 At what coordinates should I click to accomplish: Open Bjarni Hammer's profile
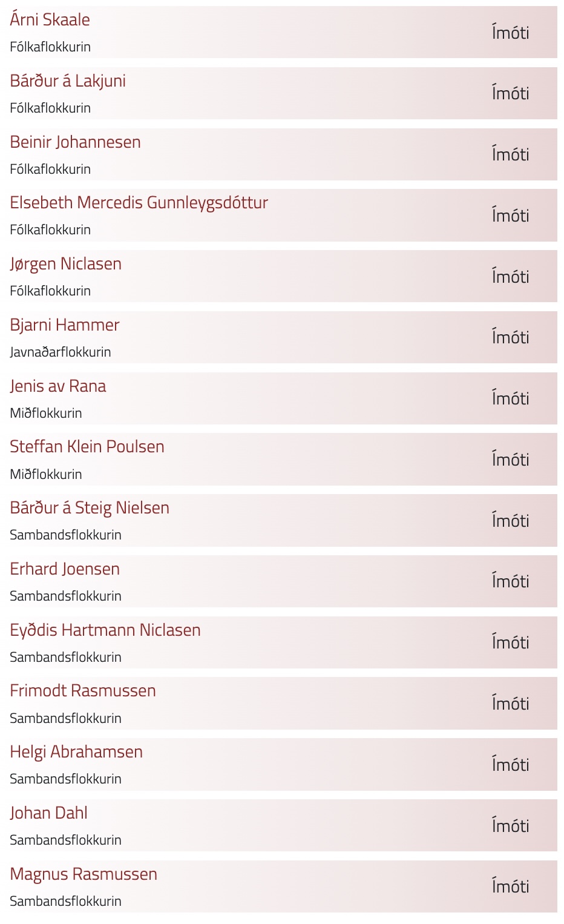pyautogui.click(x=64, y=325)
